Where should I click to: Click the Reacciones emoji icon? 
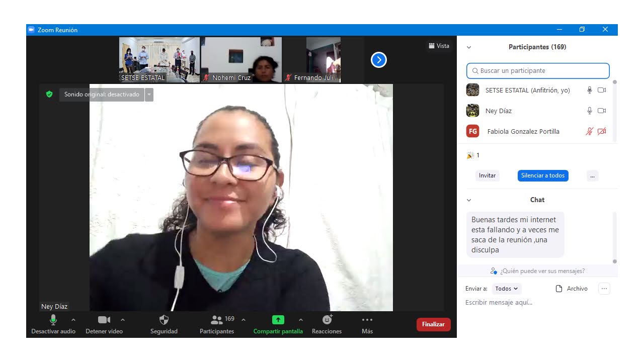(x=327, y=320)
